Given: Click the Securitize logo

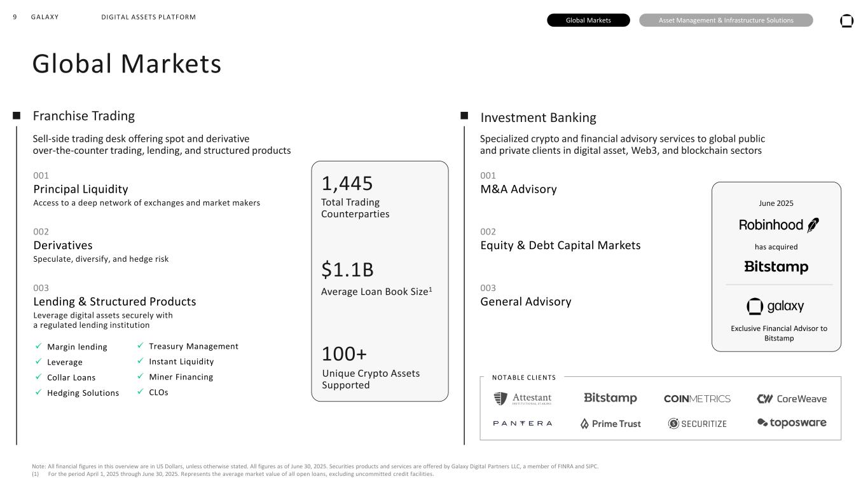Looking at the screenshot, I should (697, 424).
